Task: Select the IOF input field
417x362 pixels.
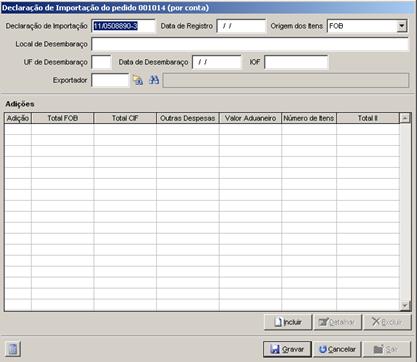Action: [296, 62]
